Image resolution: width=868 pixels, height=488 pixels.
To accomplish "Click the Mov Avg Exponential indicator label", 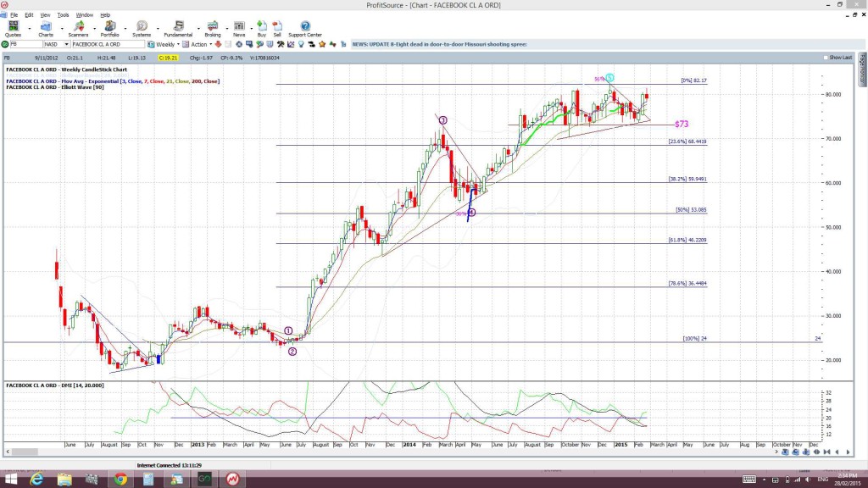I will pos(113,81).
